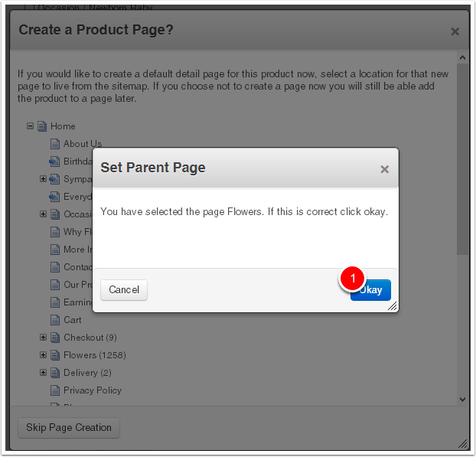
Task: Click the Checkout page icon
Action: pos(55,338)
